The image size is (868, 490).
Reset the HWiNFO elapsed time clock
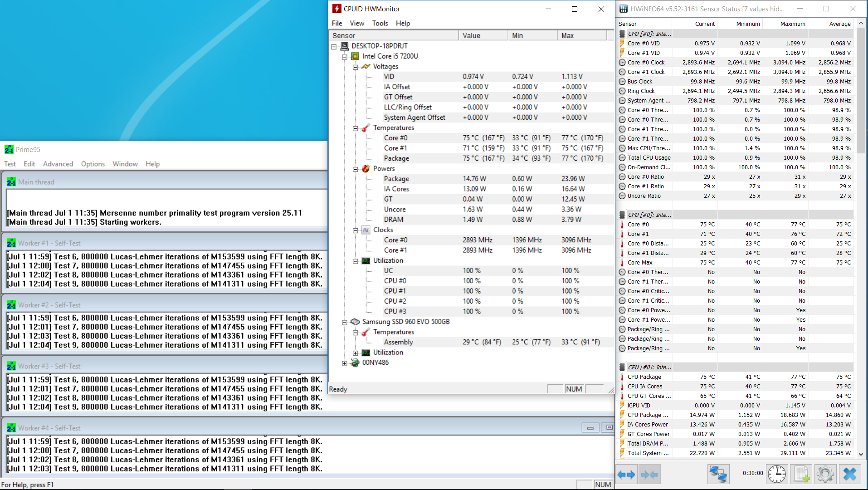pyautogui.click(x=777, y=475)
